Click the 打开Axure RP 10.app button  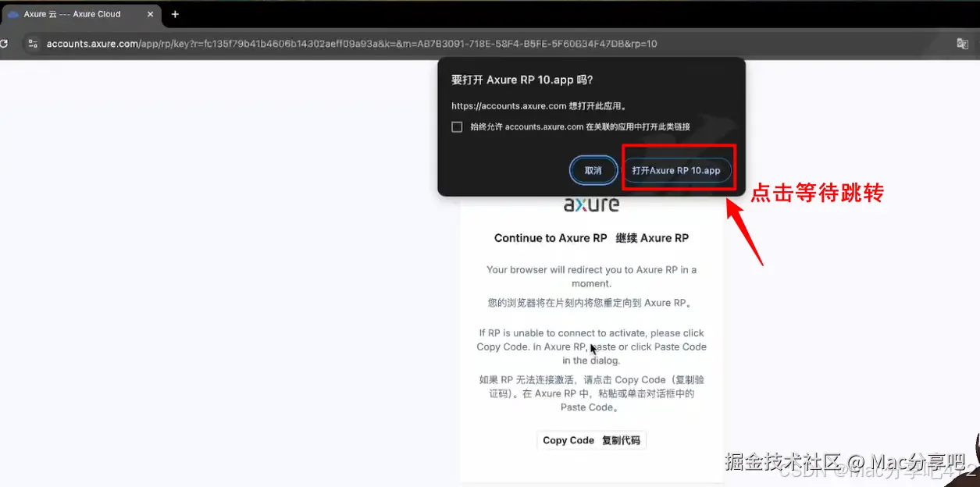click(676, 170)
